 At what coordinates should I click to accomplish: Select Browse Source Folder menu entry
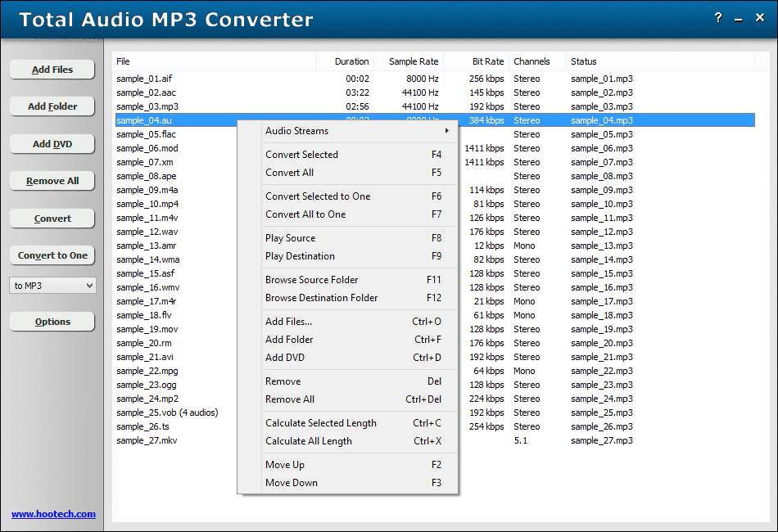click(x=357, y=280)
